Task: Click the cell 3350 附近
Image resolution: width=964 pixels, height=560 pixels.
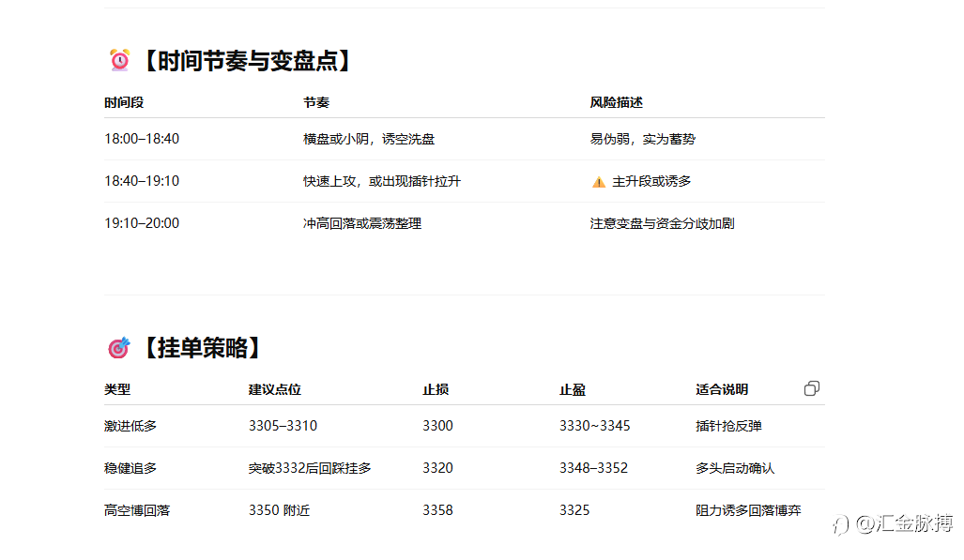Action: coord(279,510)
